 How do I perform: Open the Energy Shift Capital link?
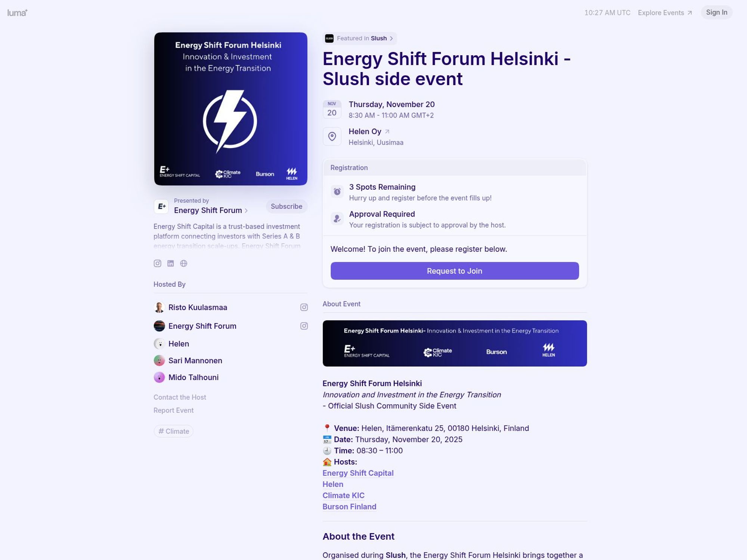[358, 473]
